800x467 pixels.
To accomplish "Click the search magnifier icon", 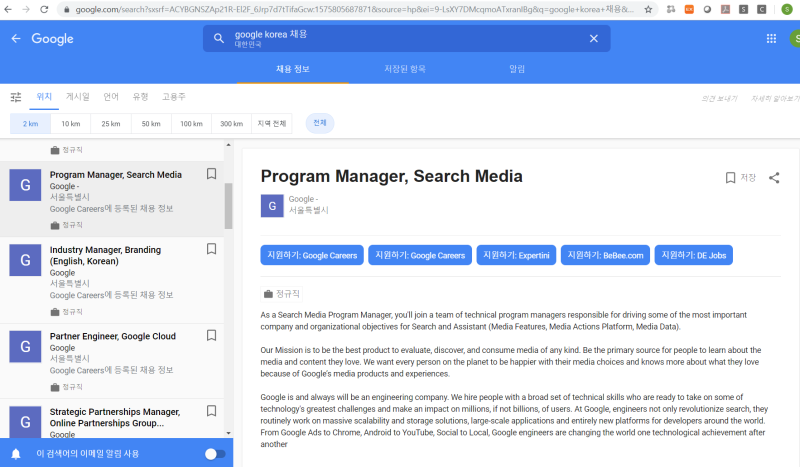I will pyautogui.click(x=218, y=39).
